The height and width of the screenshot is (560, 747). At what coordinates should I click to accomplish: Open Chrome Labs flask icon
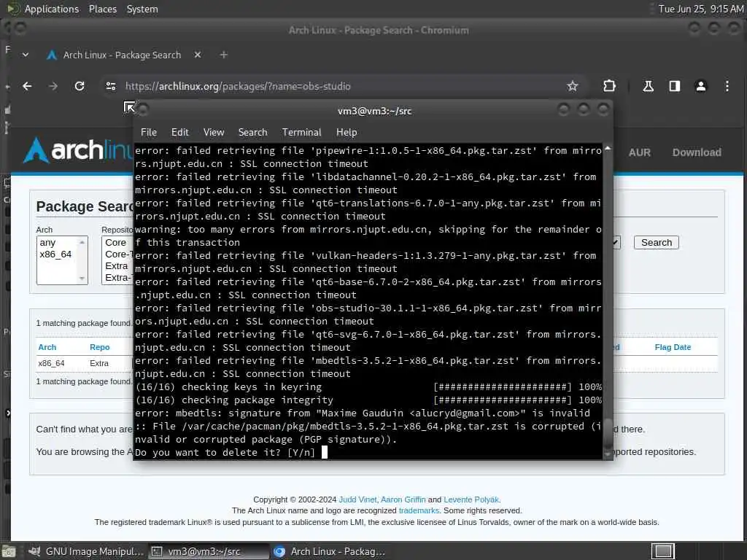click(x=648, y=86)
